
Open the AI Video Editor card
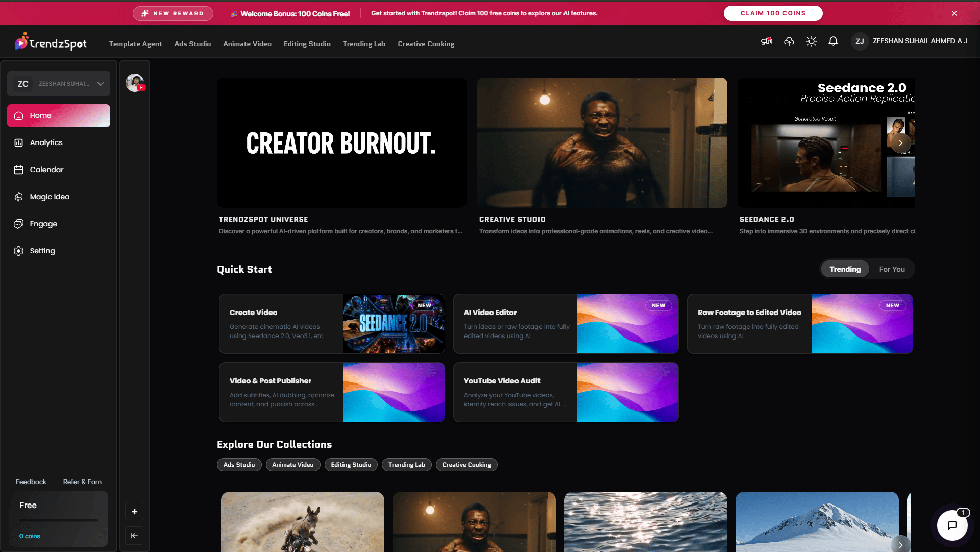click(566, 324)
